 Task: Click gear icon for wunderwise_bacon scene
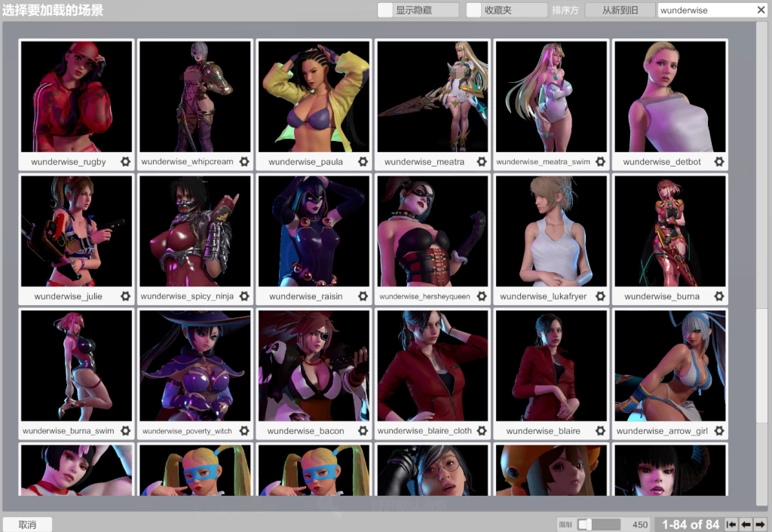(x=363, y=431)
